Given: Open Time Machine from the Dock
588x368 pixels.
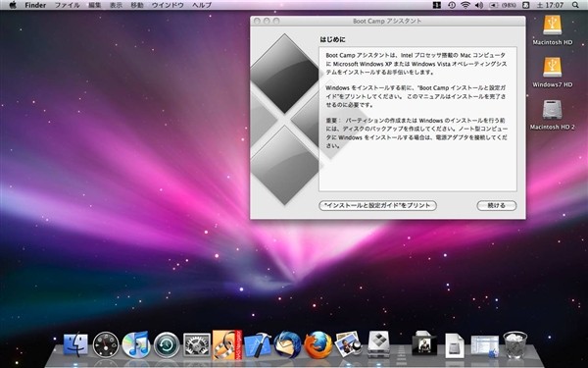Looking at the screenshot, I should click(x=167, y=344).
